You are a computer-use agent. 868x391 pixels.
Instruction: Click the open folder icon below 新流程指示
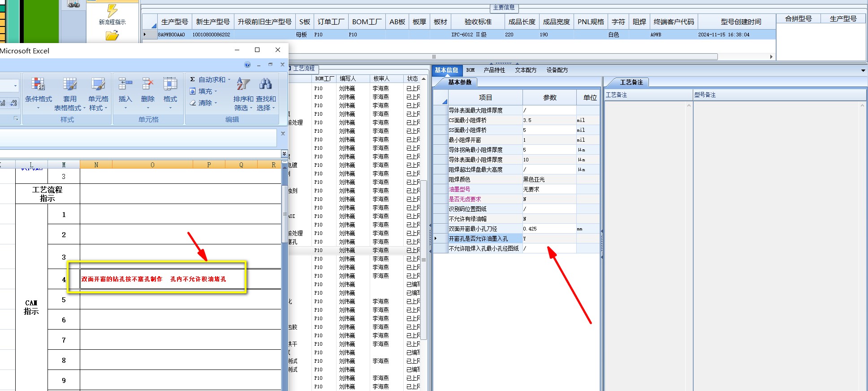112,35
